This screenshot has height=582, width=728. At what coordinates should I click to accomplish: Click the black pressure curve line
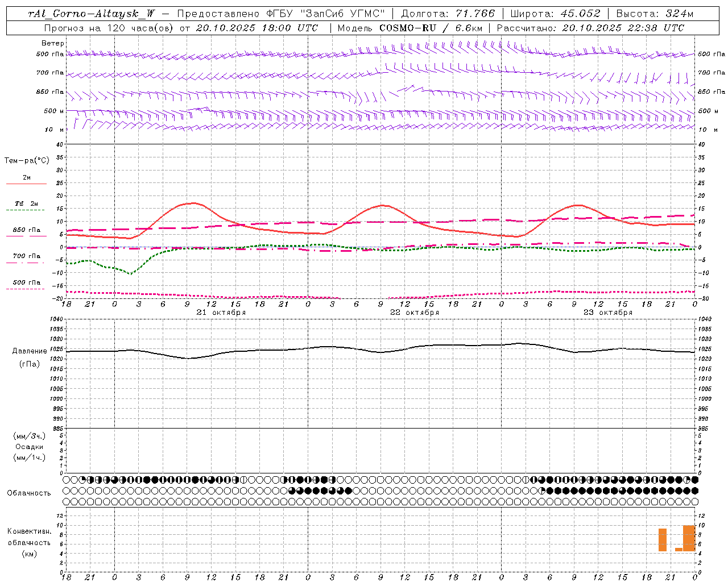pos(380,351)
